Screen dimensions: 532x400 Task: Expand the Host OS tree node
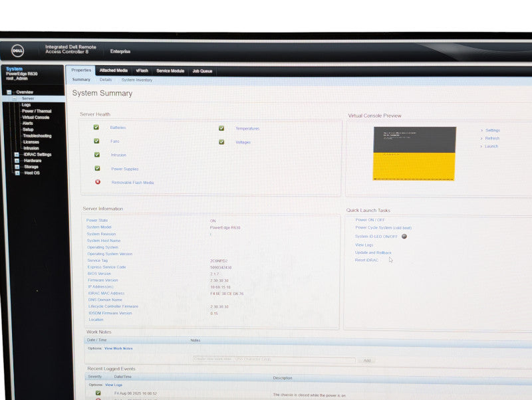point(18,173)
